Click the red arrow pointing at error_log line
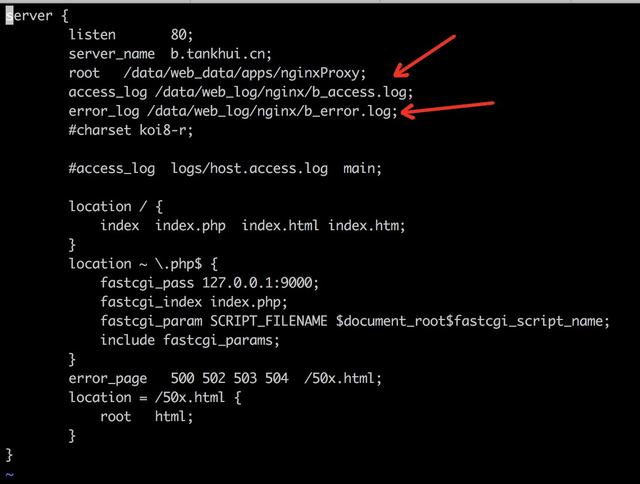Viewport: 640px width, 484px height. pos(447,110)
